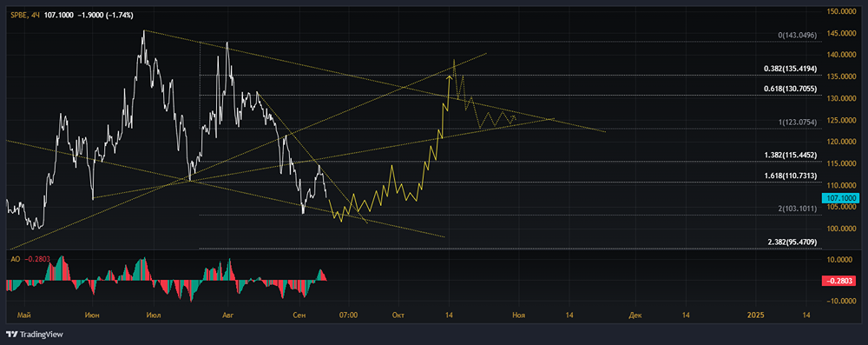This screenshot has width=868, height=345.
Task: Click the 100.0000 price axis label
Action: [841, 229]
